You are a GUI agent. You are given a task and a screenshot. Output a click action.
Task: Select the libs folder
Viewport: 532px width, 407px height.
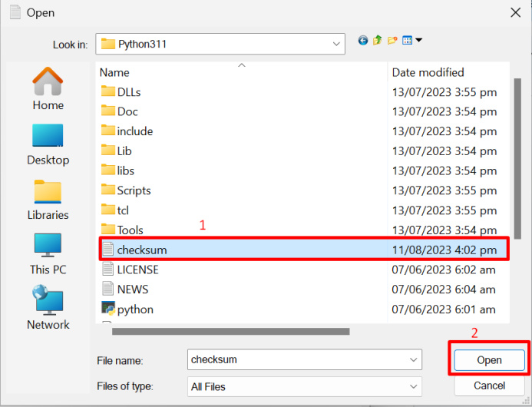coord(117,170)
